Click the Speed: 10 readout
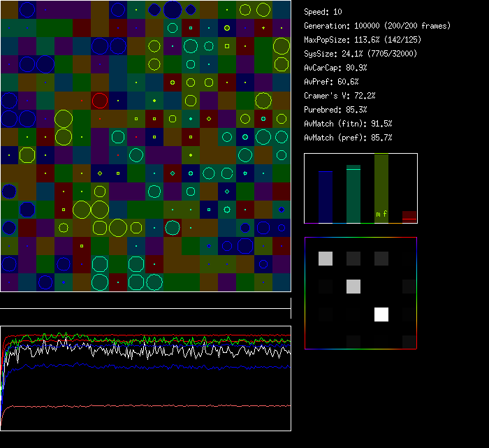Viewport: 489px width, 448px height. pos(323,12)
